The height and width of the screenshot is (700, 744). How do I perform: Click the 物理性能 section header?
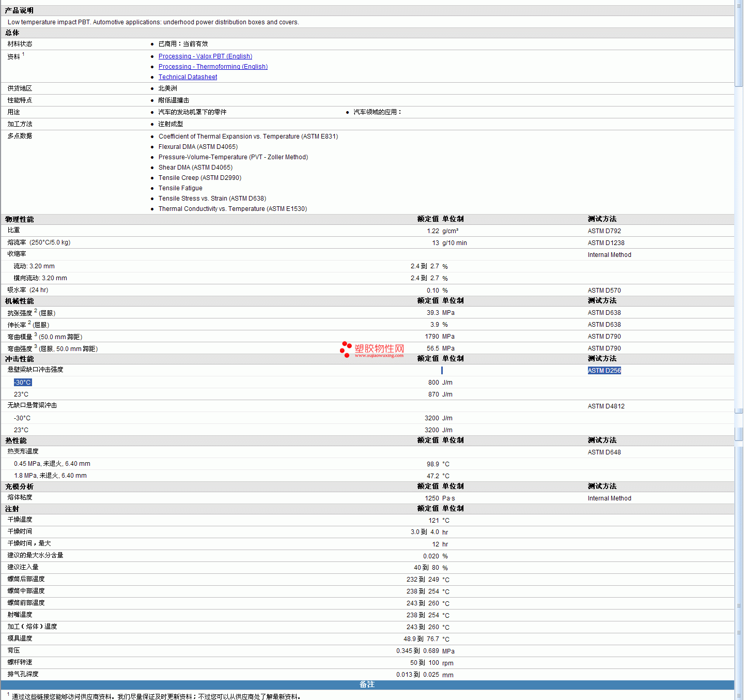point(20,219)
